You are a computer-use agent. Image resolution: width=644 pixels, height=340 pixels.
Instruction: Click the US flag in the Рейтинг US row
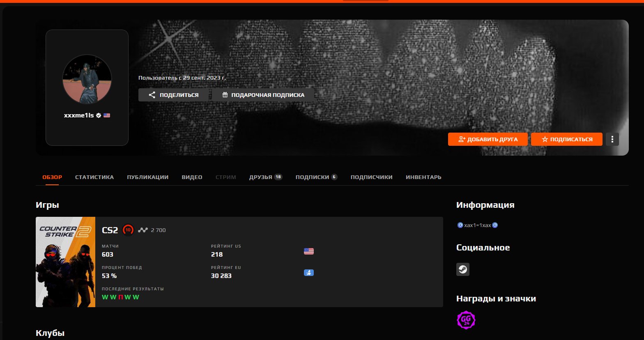pyautogui.click(x=309, y=251)
